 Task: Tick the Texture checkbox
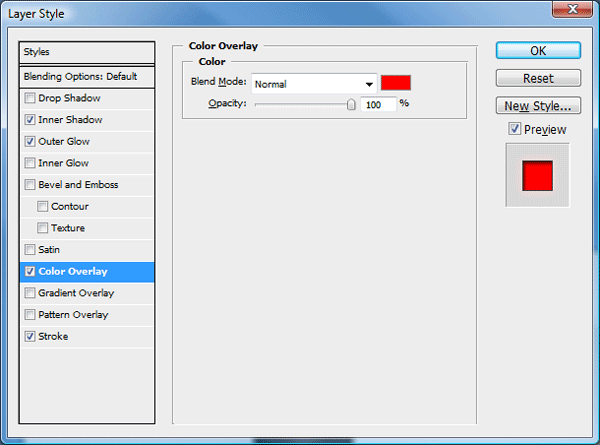(x=42, y=228)
